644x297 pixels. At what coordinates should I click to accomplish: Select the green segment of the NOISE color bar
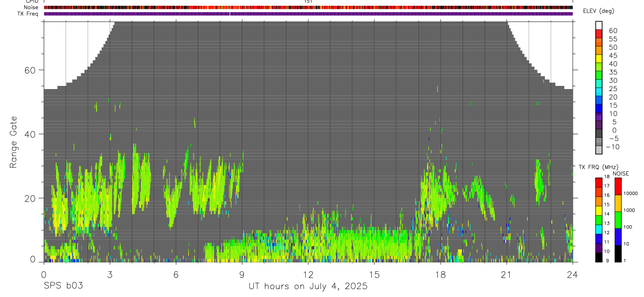618,219
